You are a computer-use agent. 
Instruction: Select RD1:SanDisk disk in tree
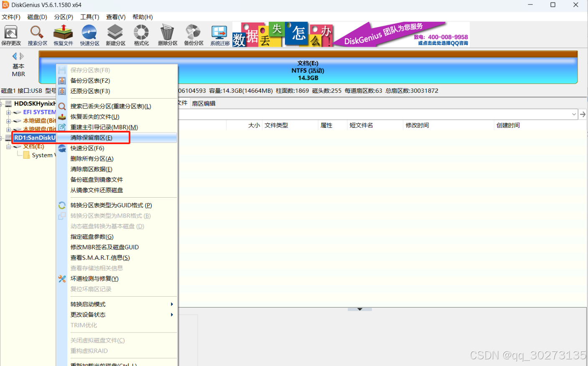[x=35, y=137]
